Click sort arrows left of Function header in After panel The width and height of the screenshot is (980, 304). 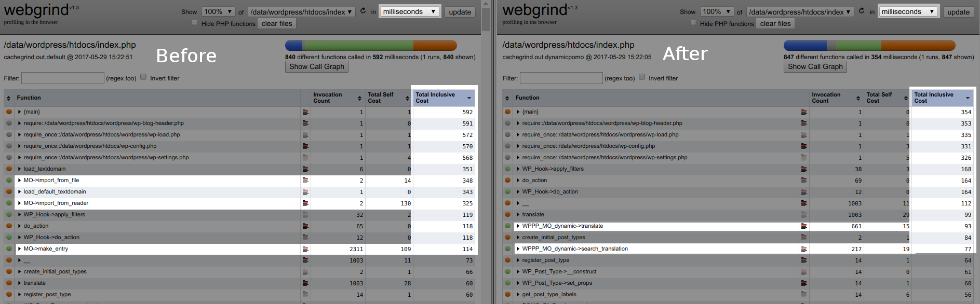click(507, 98)
